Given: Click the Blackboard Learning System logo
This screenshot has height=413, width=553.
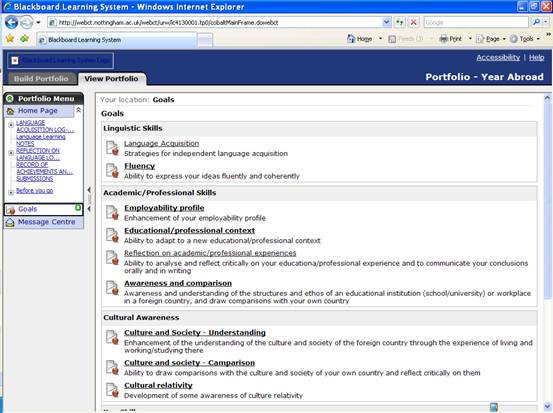Looking at the screenshot, I should click(61, 61).
